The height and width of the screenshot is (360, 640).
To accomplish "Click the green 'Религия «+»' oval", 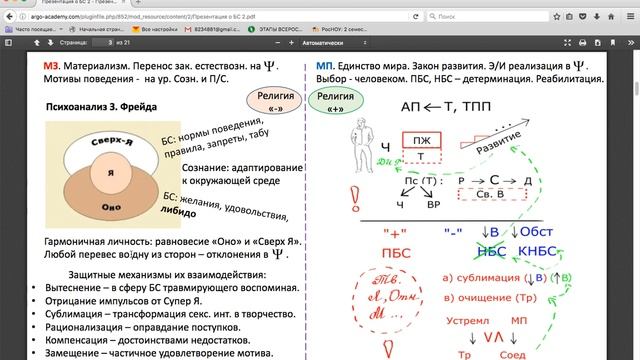I will click(336, 101).
